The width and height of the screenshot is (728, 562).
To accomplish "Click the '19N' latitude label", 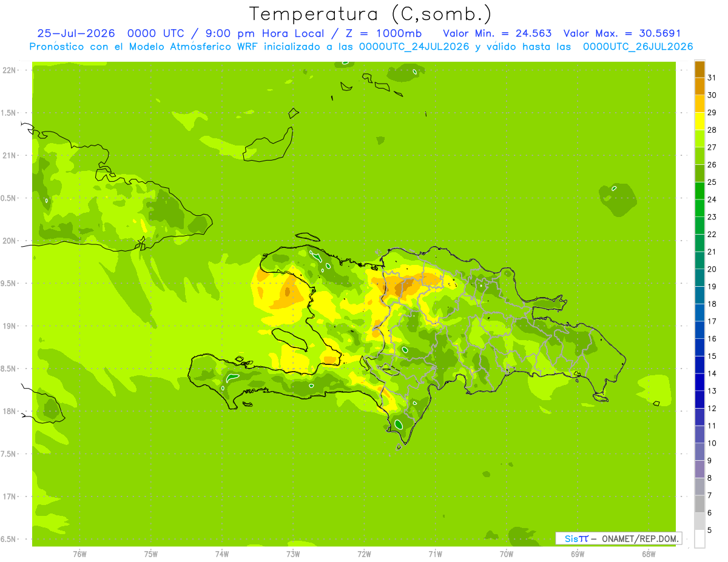I will click(10, 326).
